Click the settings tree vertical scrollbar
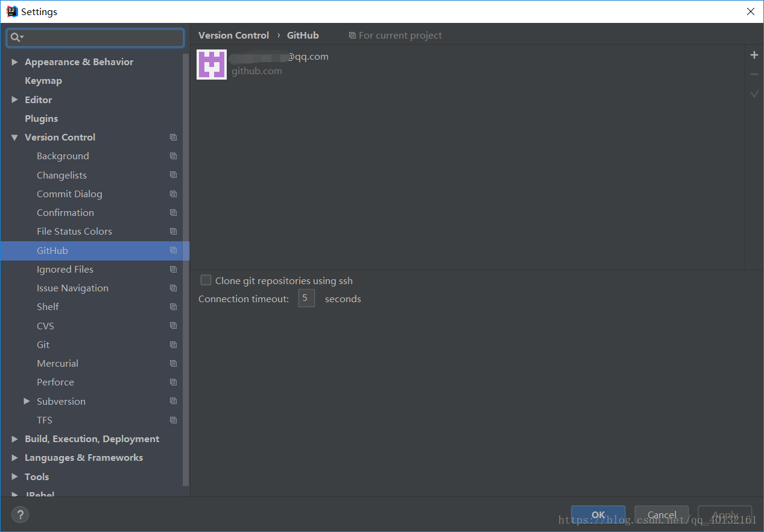Viewport: 764px width, 532px height. point(186,270)
